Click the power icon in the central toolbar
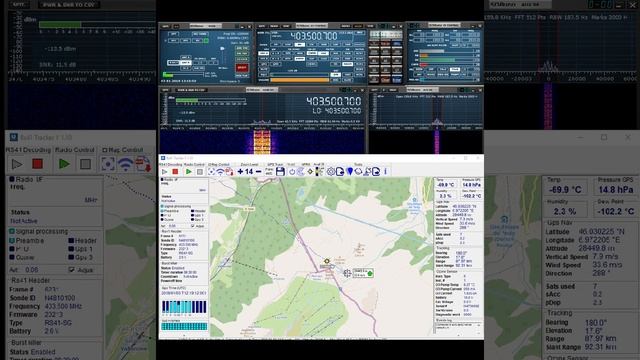 [x=292, y=172]
